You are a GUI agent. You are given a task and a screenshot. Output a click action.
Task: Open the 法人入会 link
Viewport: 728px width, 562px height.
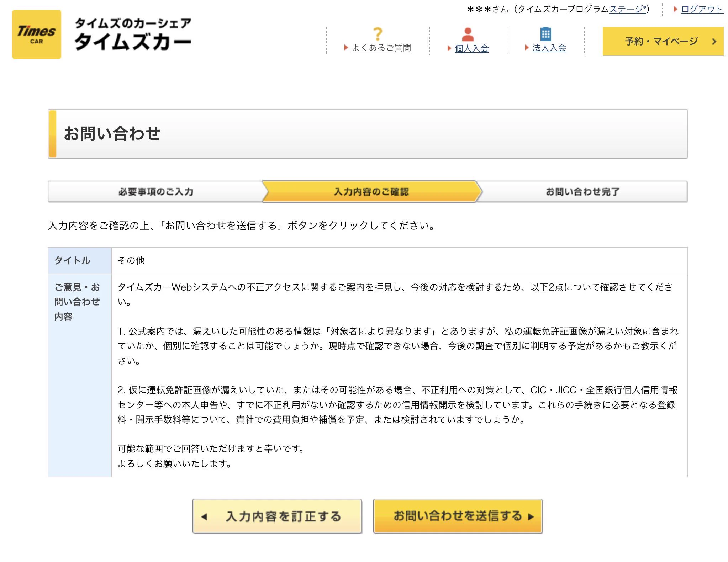(549, 48)
